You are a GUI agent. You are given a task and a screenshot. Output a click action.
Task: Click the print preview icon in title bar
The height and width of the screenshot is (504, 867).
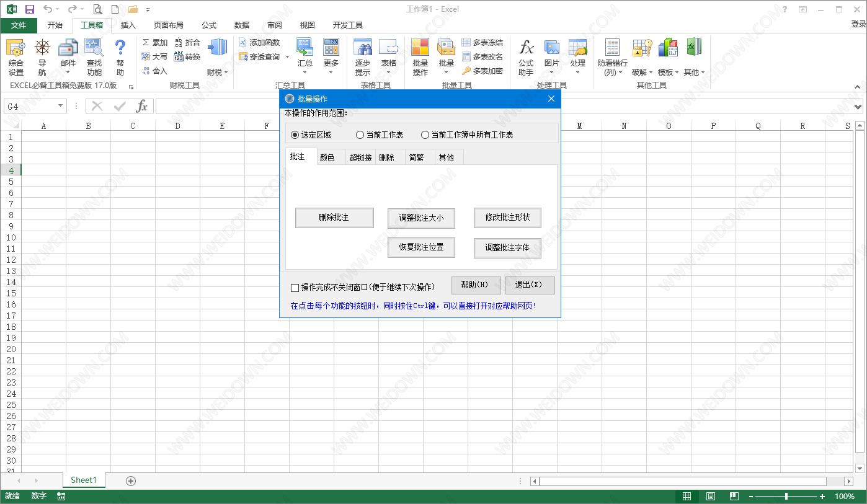[97, 9]
